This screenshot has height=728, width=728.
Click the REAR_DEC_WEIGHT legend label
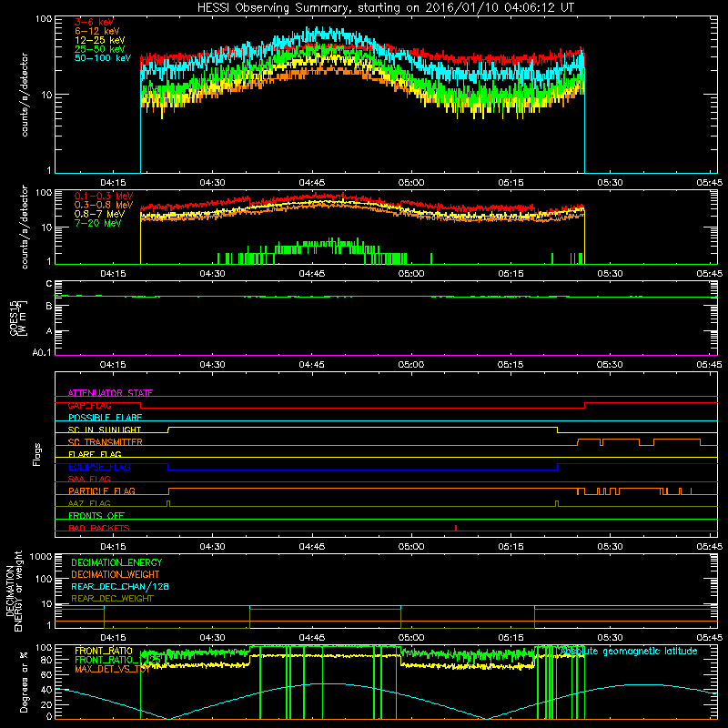(112, 599)
